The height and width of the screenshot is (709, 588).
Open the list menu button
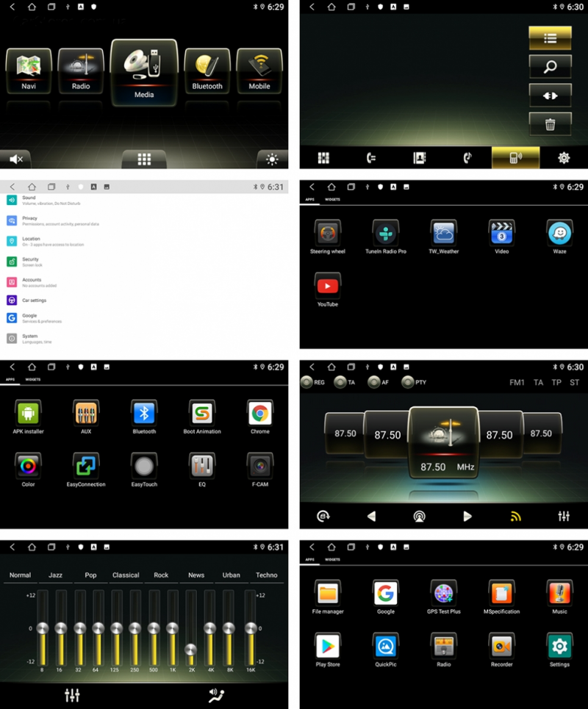click(x=550, y=38)
